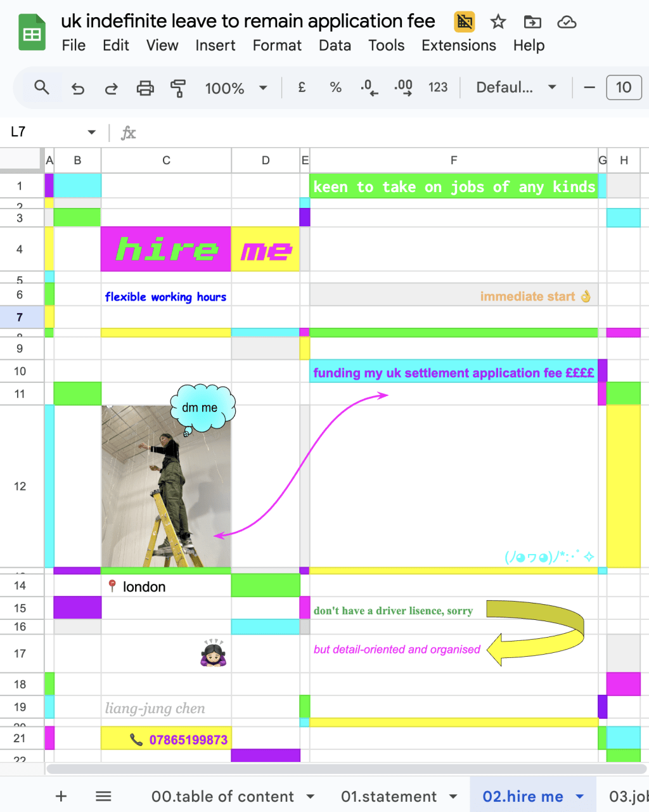Check cloud document status icon

[x=567, y=22]
